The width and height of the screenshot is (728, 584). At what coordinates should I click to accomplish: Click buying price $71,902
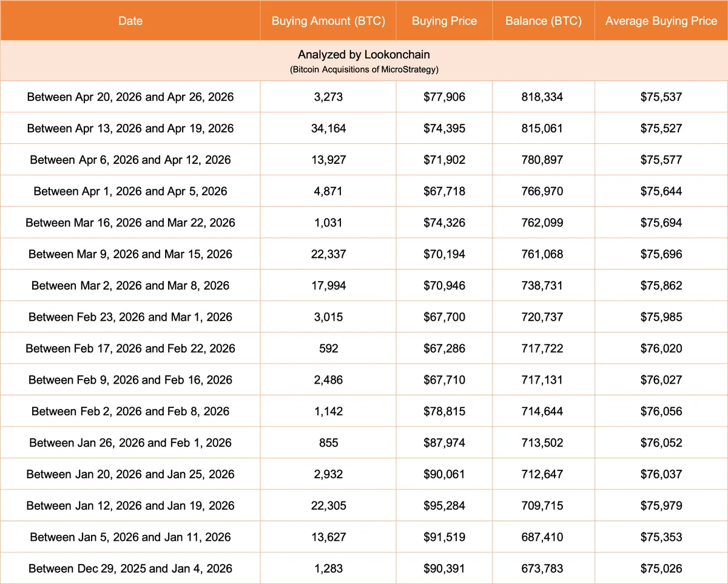click(444, 160)
